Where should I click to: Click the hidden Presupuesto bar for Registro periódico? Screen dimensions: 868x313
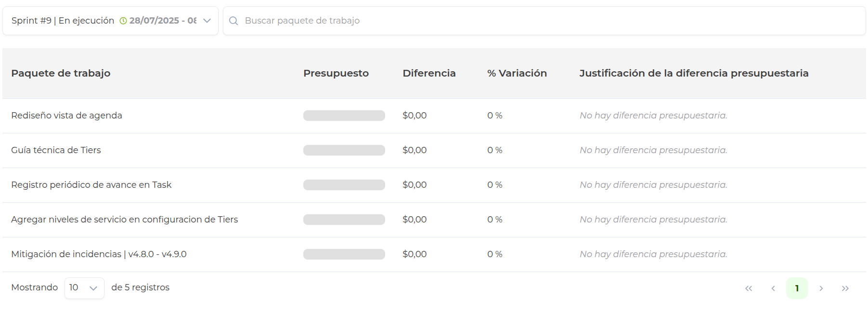pos(344,184)
